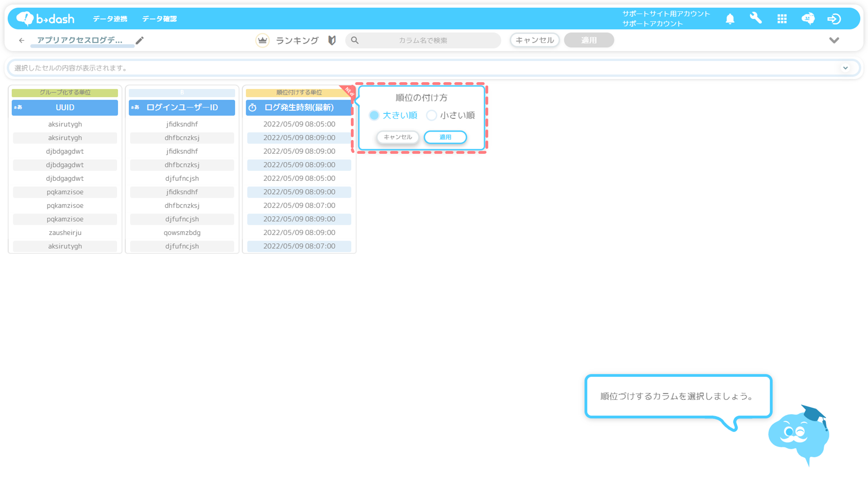Open the notifications bell
Screen dimensions: 868x488
coord(730,19)
